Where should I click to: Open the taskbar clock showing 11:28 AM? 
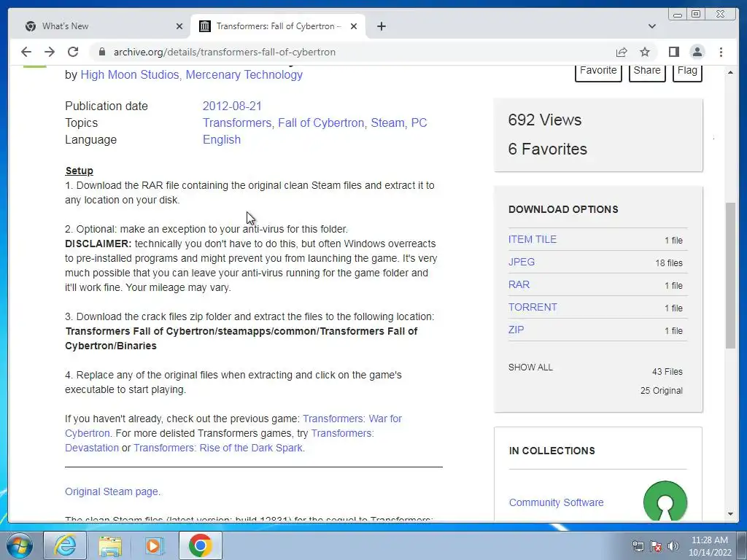click(710, 546)
